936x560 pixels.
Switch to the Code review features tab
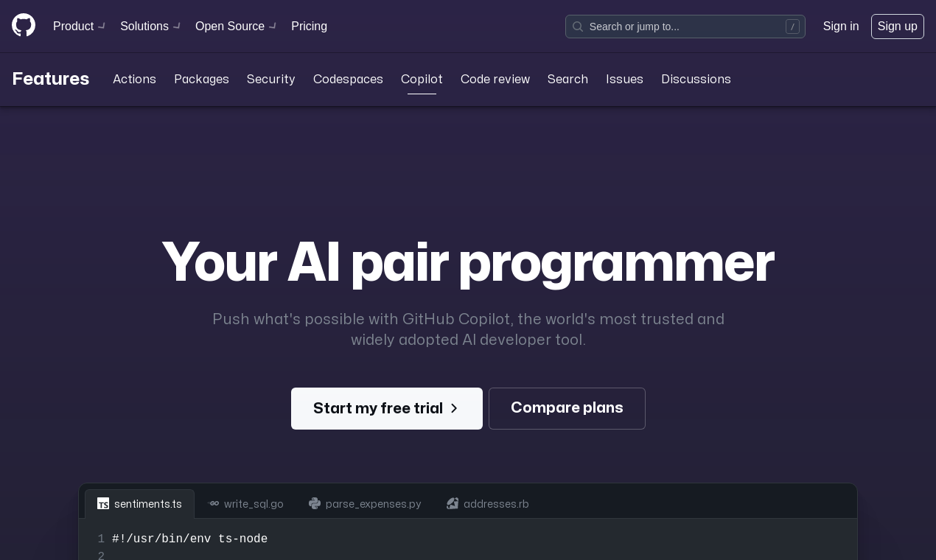[495, 80]
